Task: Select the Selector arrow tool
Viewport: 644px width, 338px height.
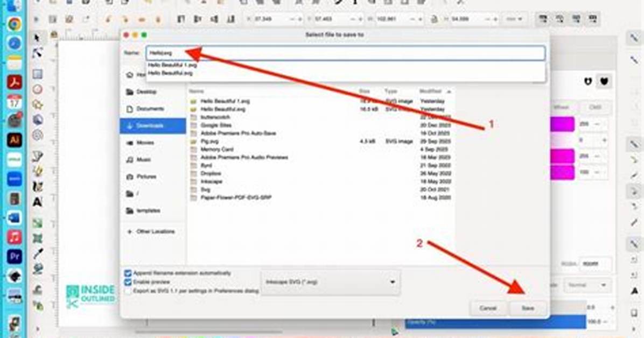Action: click(x=37, y=38)
